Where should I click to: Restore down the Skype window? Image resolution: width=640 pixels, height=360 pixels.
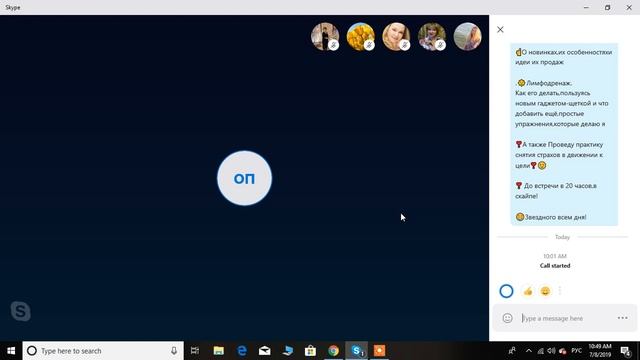pyautogui.click(x=607, y=7)
